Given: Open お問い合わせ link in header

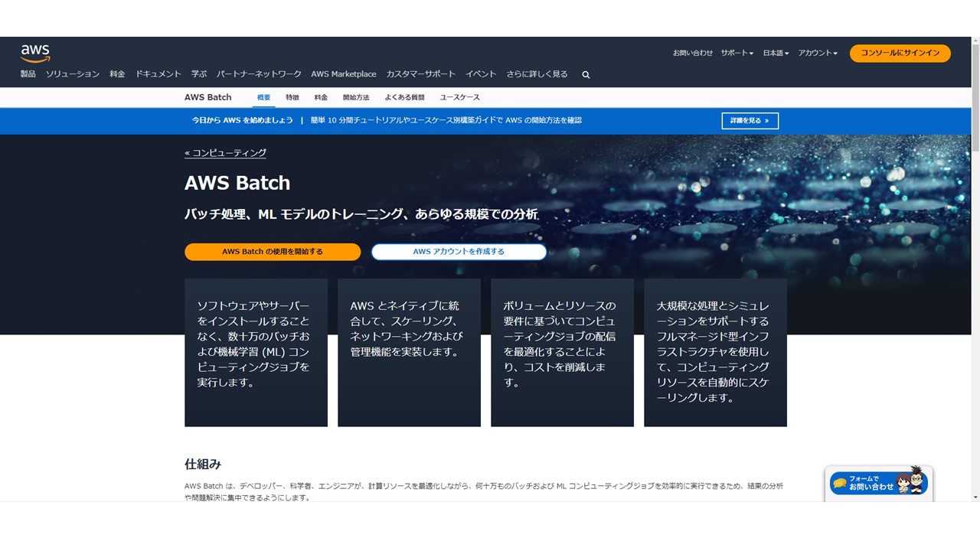Looking at the screenshot, I should (693, 53).
